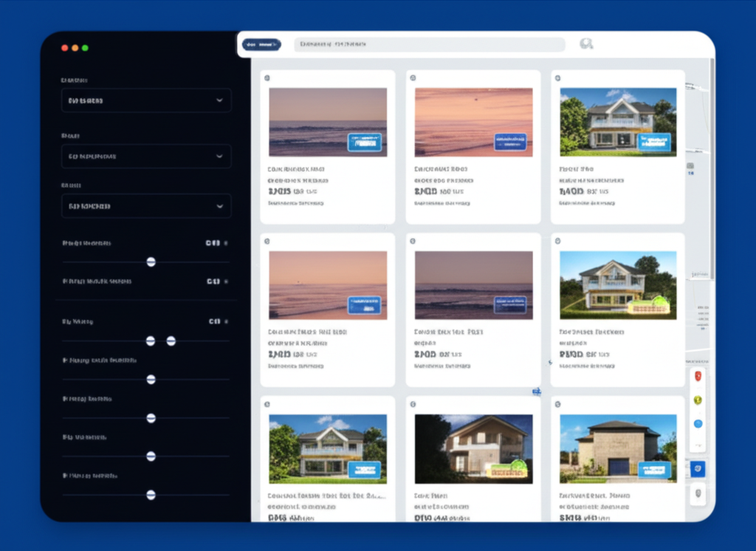
Task: Click small icon beside second sidebar slider value
Action: coord(226,281)
